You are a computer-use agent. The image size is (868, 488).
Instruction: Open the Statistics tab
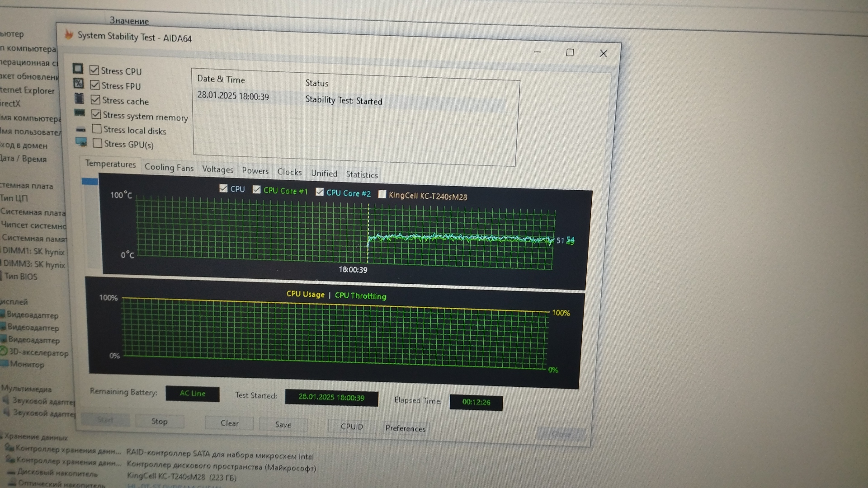tap(362, 175)
